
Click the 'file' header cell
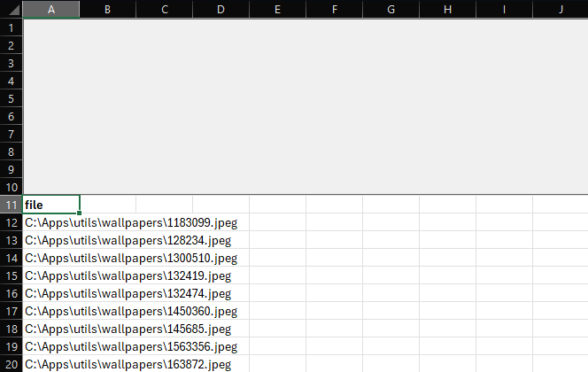(50, 205)
